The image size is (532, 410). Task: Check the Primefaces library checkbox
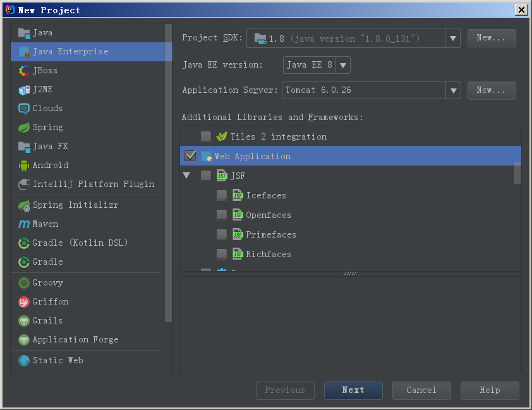tap(222, 234)
